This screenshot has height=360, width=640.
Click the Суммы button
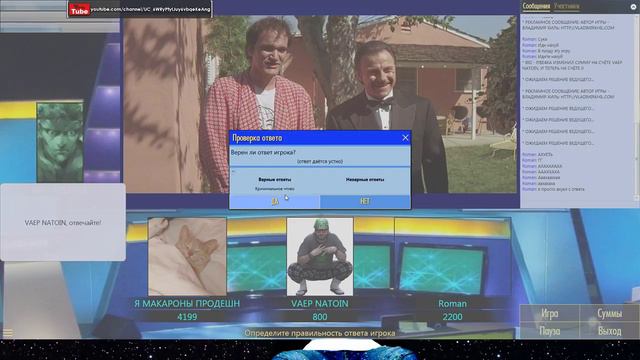click(609, 313)
